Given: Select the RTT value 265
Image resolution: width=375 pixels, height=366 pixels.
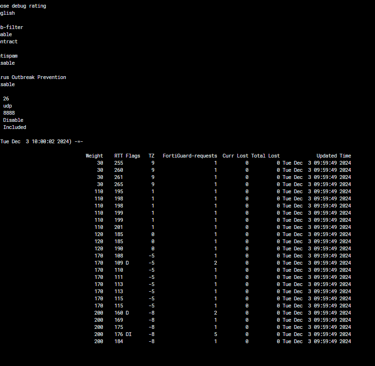Looking at the screenshot, I should click(119, 184).
